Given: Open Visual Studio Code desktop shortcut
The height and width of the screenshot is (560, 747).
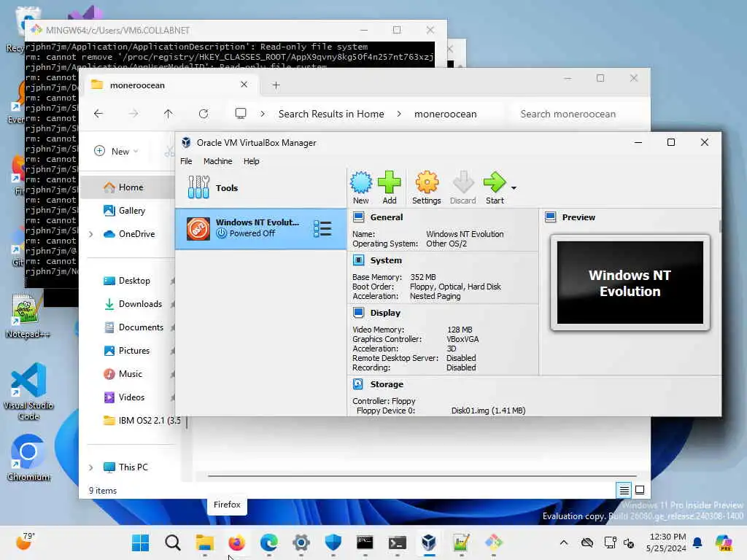Looking at the screenshot, I should (28, 392).
